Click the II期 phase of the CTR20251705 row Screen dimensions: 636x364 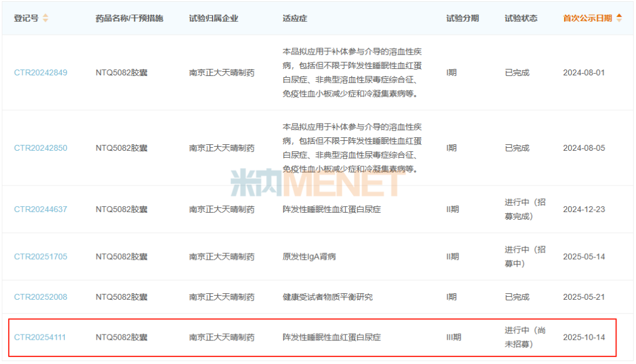453,257
